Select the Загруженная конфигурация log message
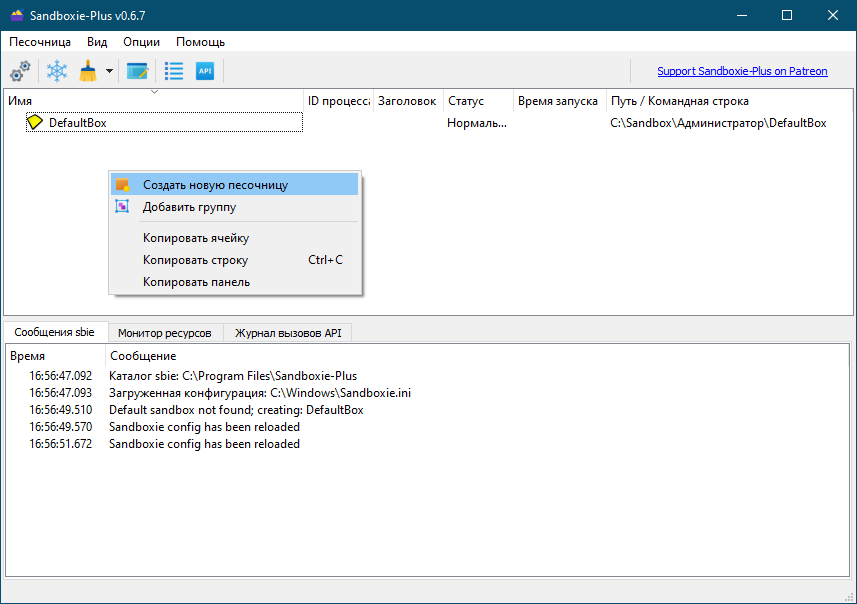Viewport: 857px width, 604px height. (260, 393)
